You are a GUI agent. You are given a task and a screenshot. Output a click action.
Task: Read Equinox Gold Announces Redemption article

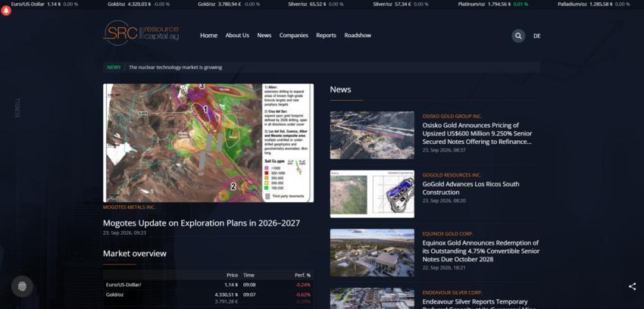click(481, 251)
